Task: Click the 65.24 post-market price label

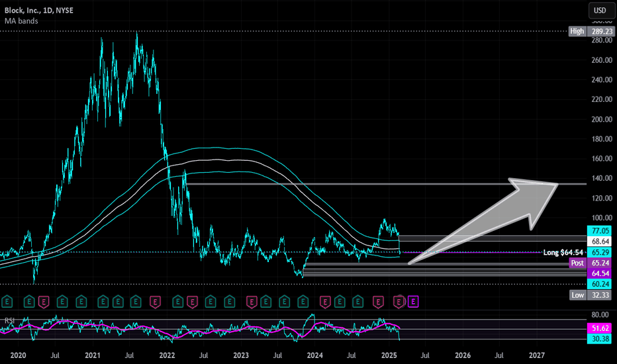Action: (599, 263)
